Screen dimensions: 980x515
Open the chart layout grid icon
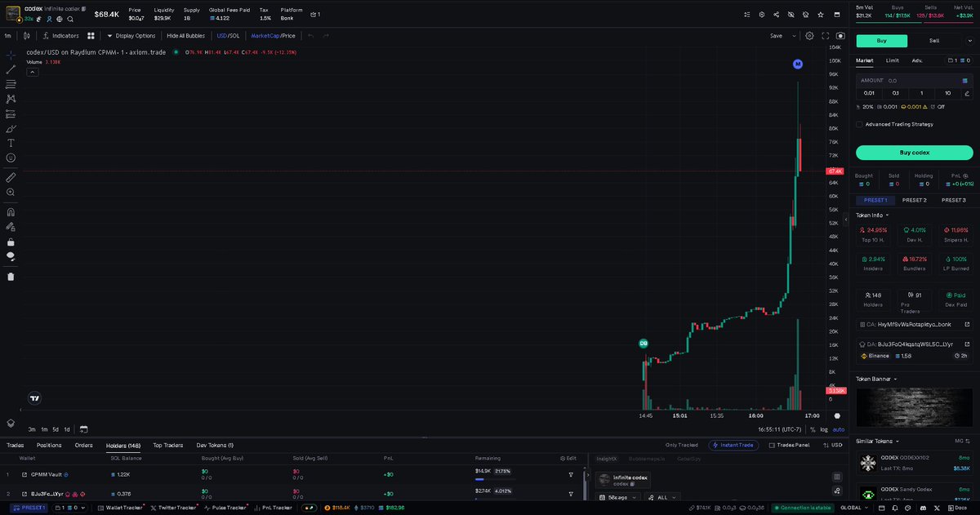(x=91, y=36)
